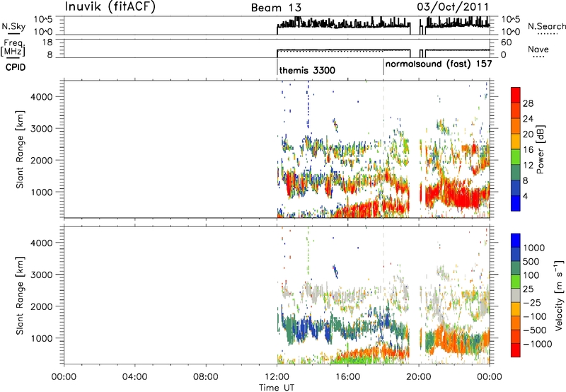Screen dimensions: 566x392
Task: Click the date '03/Oct/2011'
Action: (x=453, y=7)
